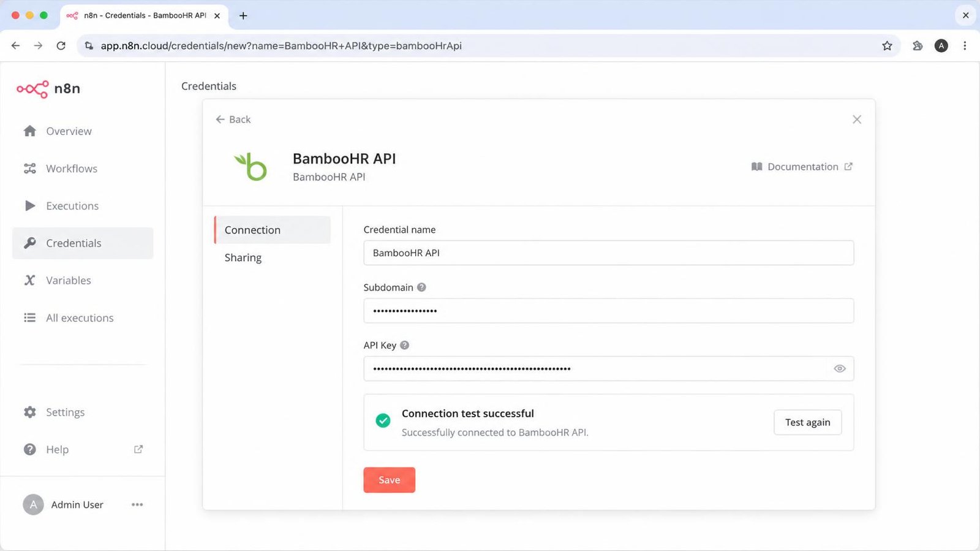Viewport: 980px width, 551px height.
Task: Open Overview via the home icon
Action: [29, 131]
